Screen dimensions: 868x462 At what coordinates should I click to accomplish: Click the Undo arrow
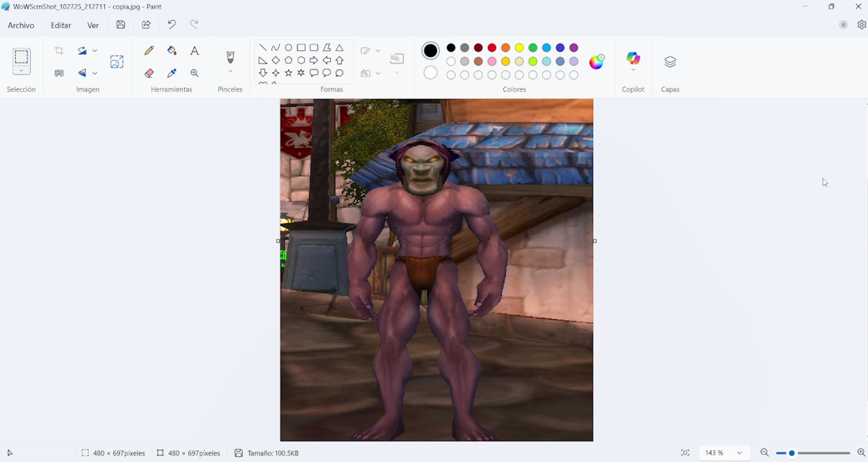[x=171, y=25]
